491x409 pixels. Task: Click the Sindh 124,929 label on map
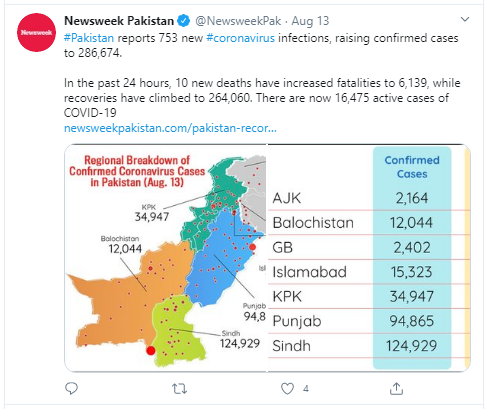click(x=240, y=339)
